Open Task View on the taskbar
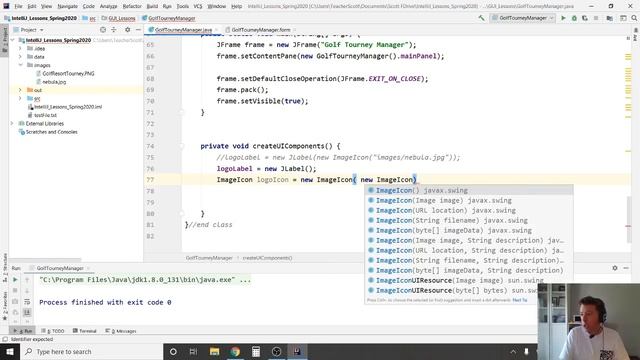The height and width of the screenshot is (360, 640). [x=193, y=351]
